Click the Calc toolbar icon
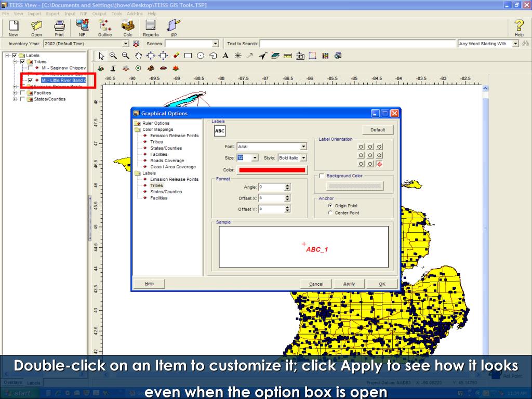Viewport: 532px width, 399px height. tap(128, 28)
